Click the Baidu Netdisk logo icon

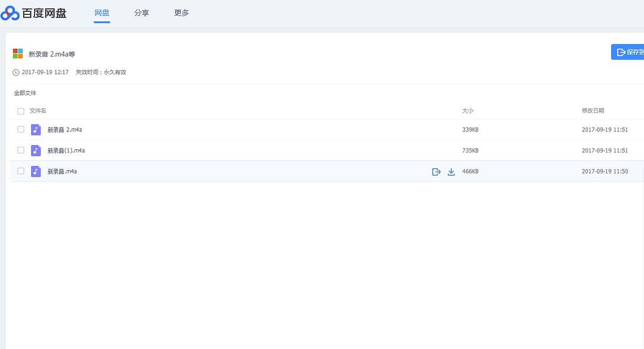pos(10,13)
